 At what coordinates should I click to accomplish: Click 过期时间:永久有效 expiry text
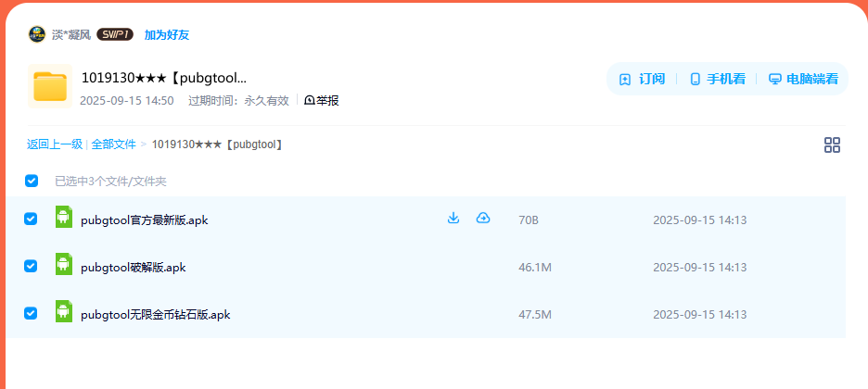(x=238, y=101)
